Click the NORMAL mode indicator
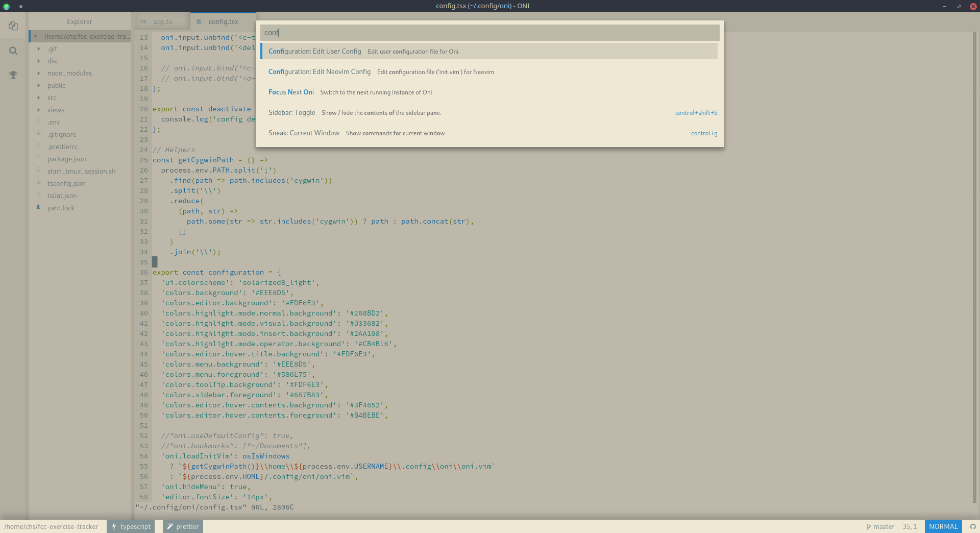Viewport: 980px width, 533px height. [943, 526]
